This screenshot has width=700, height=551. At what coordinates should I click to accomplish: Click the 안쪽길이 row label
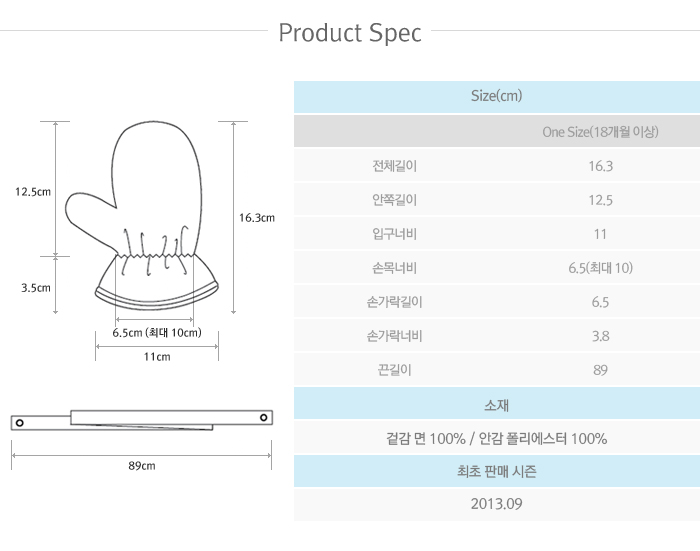tap(393, 200)
